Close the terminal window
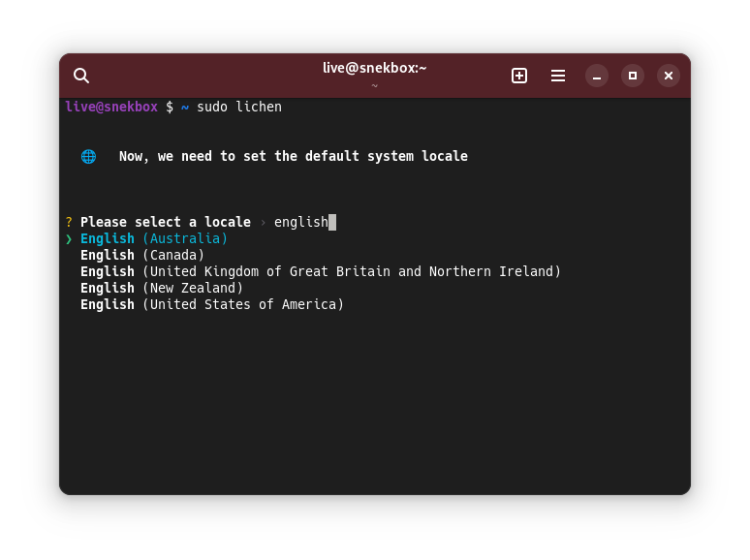 (x=669, y=76)
